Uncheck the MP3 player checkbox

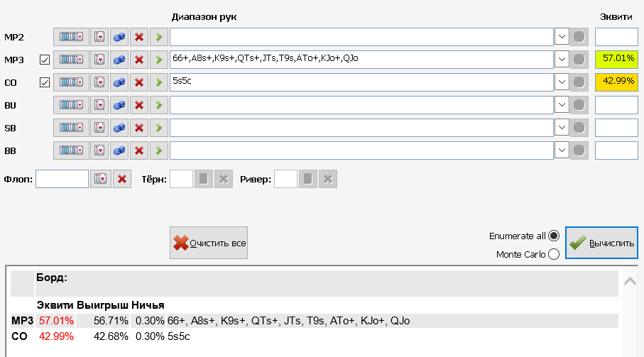(45, 60)
